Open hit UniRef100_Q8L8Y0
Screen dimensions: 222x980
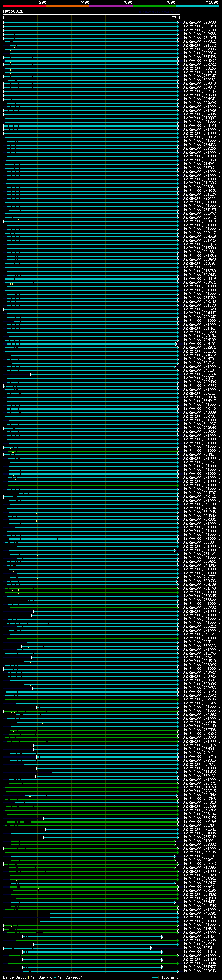click(199, 26)
